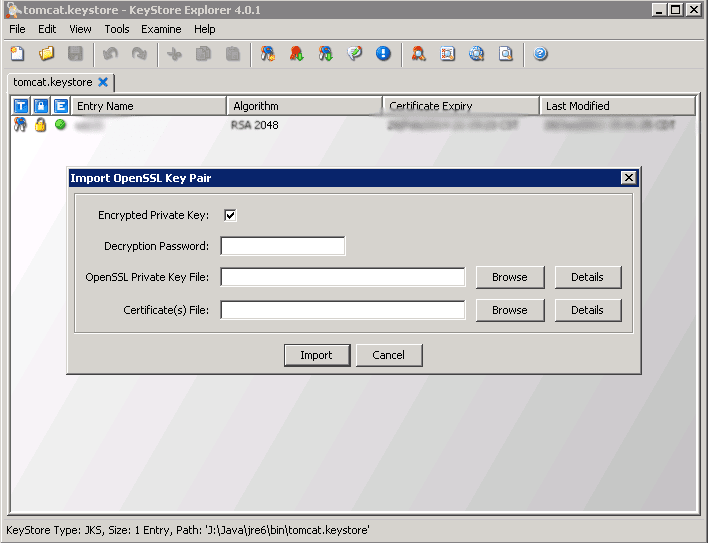Open the Examine menu

point(161,29)
